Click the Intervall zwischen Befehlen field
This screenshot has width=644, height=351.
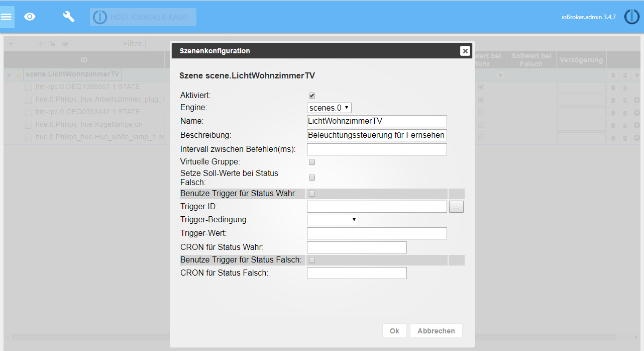[377, 149]
